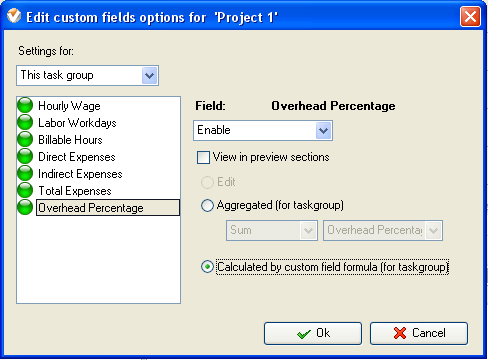
Task: Click the green status icon beside Hourly Wage
Action: tap(25, 105)
